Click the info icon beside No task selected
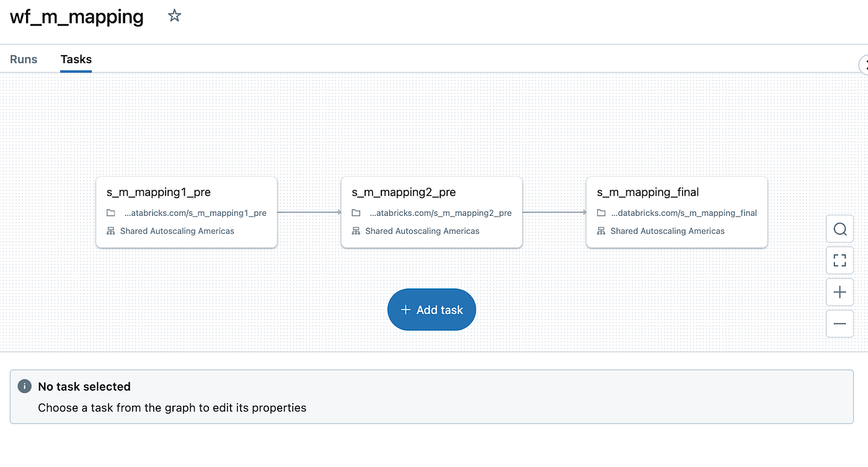 (x=24, y=386)
